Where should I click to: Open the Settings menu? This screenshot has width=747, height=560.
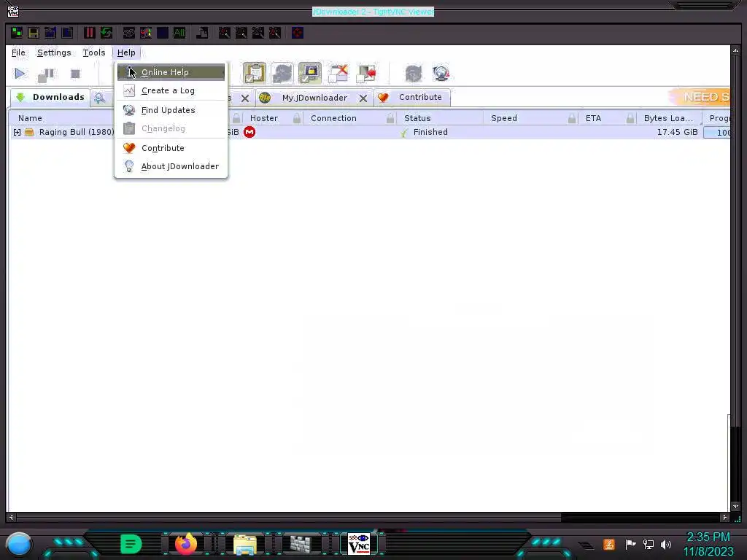[x=54, y=52]
